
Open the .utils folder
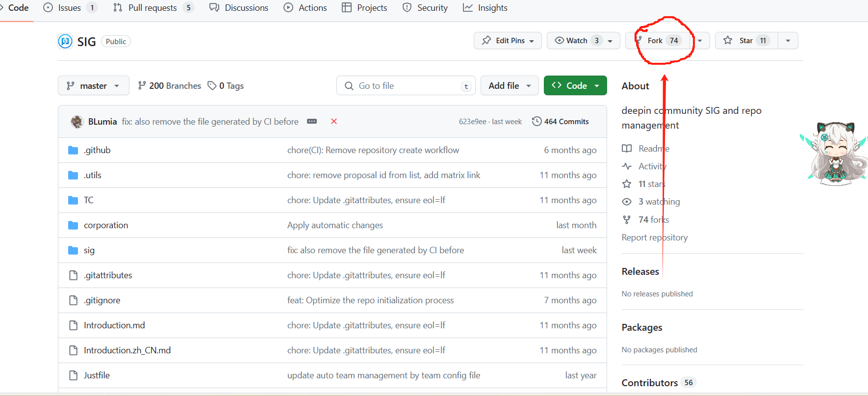click(93, 175)
